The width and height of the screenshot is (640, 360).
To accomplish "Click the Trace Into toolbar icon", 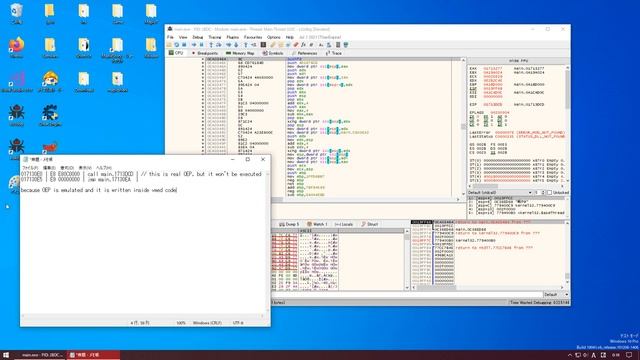I will coord(229,45).
